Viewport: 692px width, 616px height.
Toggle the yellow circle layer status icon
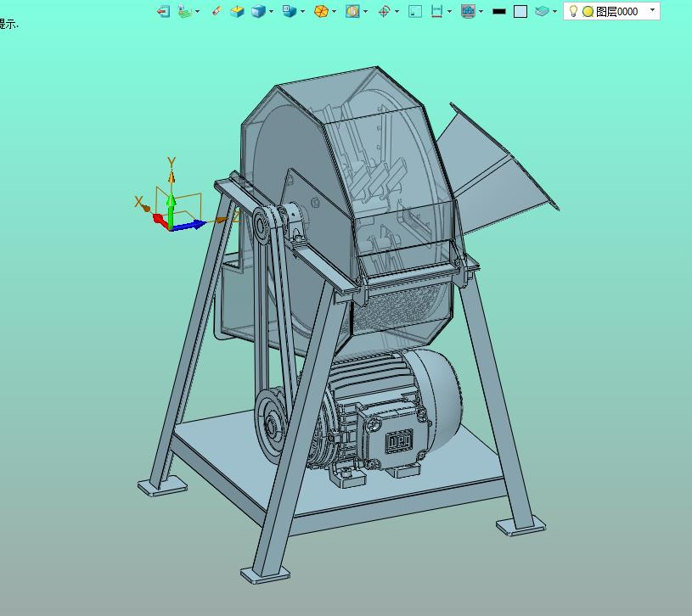point(588,12)
